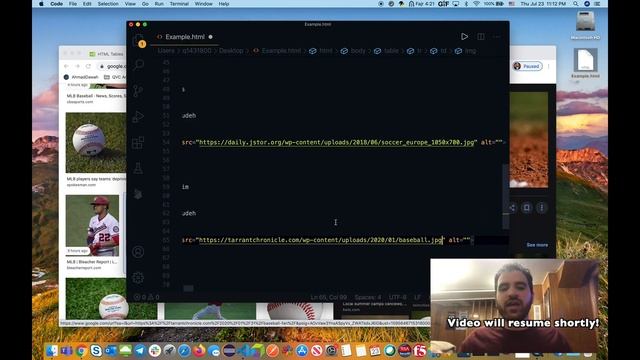Click See more link in Chrome

(537, 245)
